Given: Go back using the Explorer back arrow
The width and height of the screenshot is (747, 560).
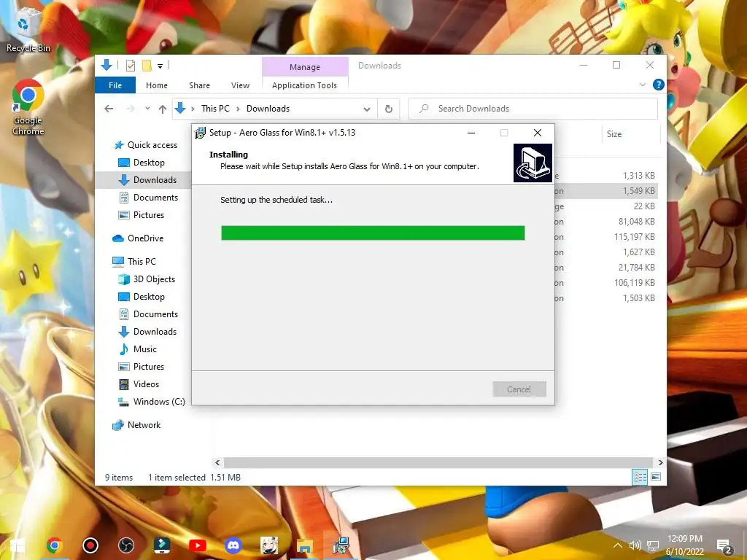Looking at the screenshot, I should (109, 109).
